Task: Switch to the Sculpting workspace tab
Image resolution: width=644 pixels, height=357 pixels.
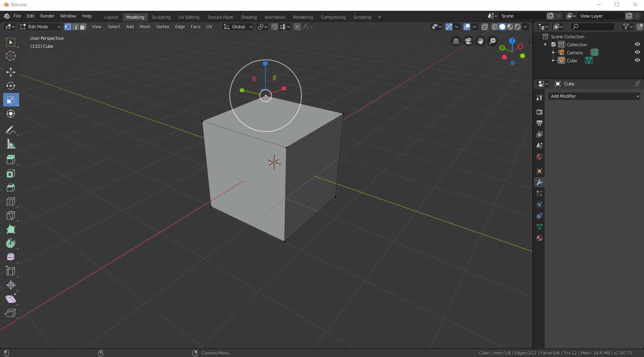Action: tap(161, 17)
